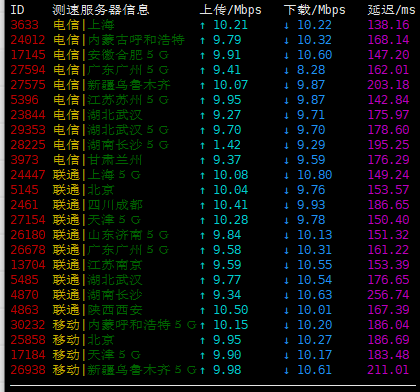Screen dimensions: 420x392
Task: Select server ID 27594
Action: (x=28, y=70)
